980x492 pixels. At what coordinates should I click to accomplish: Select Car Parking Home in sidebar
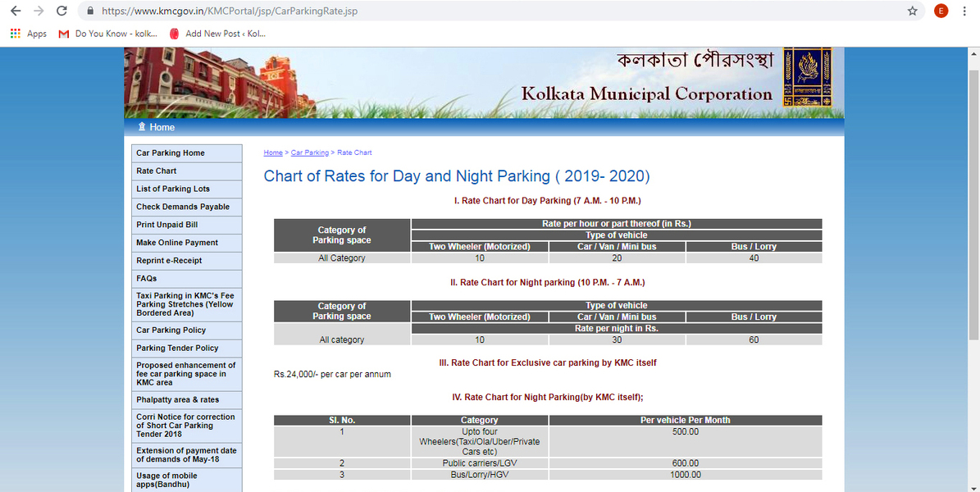coord(171,153)
